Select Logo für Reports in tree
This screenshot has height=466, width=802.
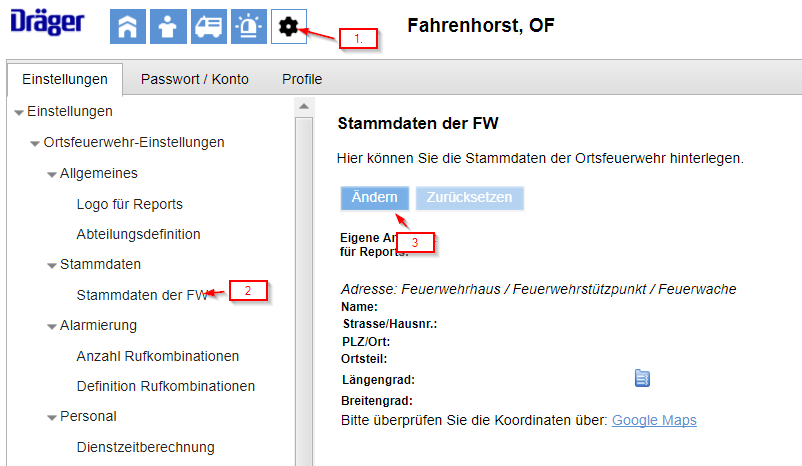[129, 204]
